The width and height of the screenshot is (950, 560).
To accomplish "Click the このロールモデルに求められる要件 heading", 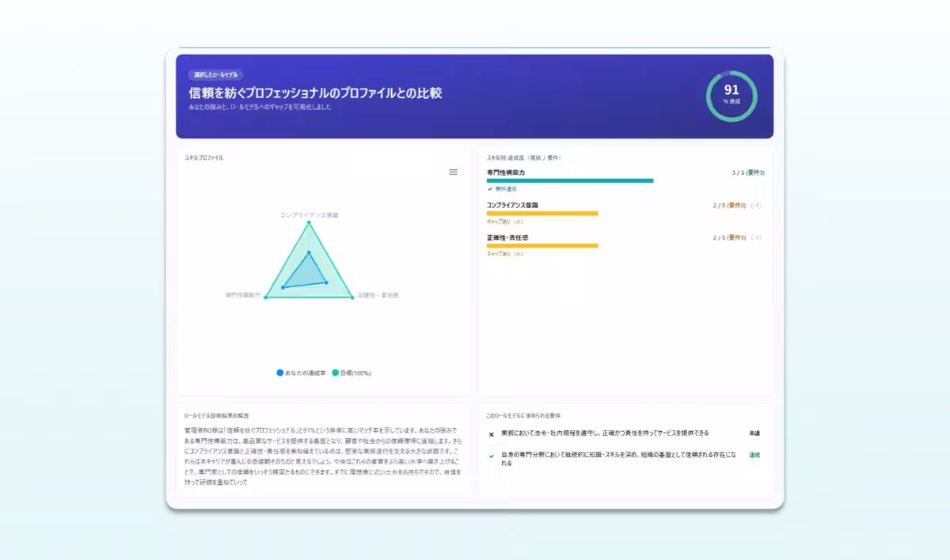I will point(523,415).
